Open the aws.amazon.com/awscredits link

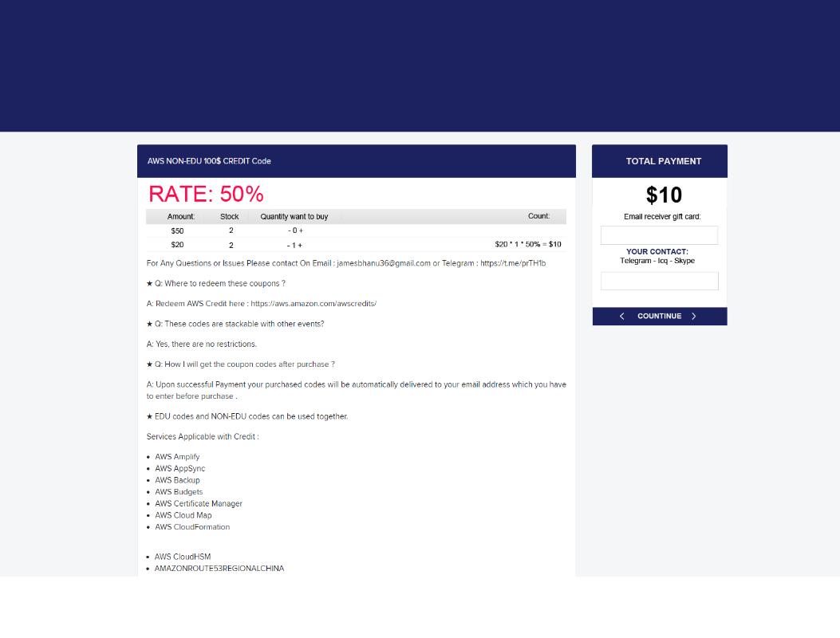coord(314,304)
